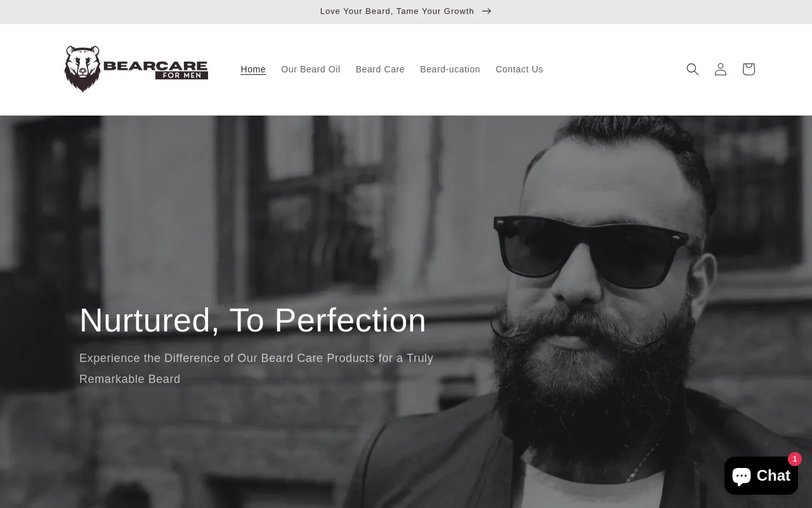Open the search magnifier icon
This screenshot has width=812, height=508.
tap(692, 69)
